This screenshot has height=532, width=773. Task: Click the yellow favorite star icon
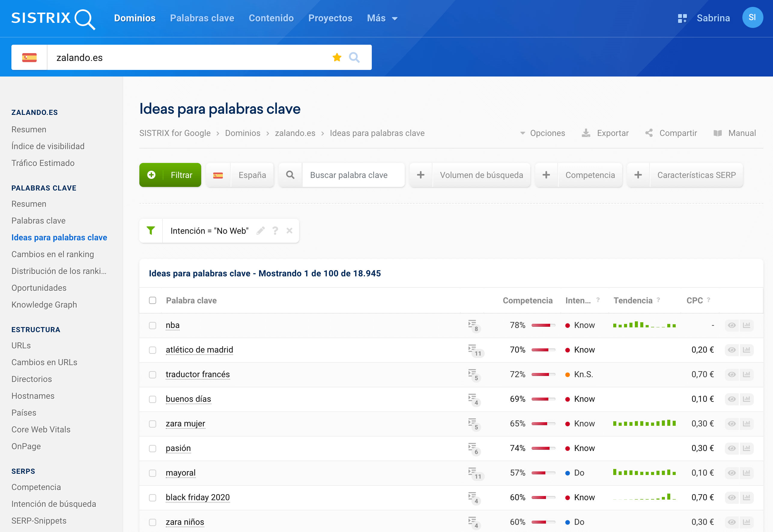tap(337, 57)
